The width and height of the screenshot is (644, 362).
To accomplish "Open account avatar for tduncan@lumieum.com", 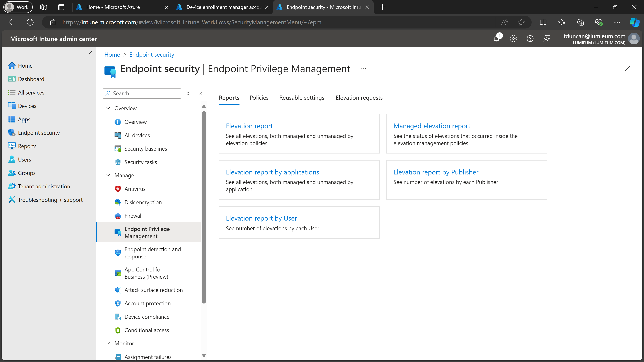I will 634,39.
